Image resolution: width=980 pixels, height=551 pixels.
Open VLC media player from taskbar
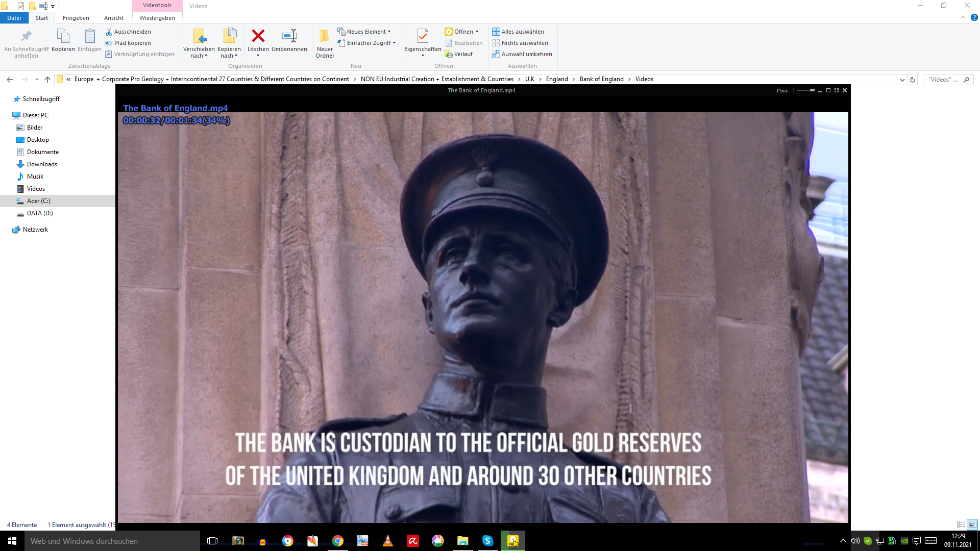[x=388, y=541]
